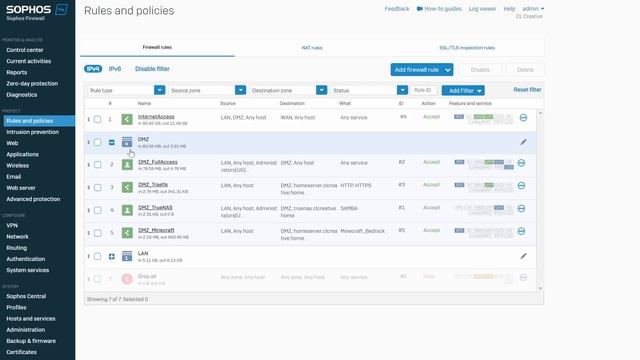The image size is (640, 360).
Task: Open Authentication in sidebar
Action: coord(25,259)
